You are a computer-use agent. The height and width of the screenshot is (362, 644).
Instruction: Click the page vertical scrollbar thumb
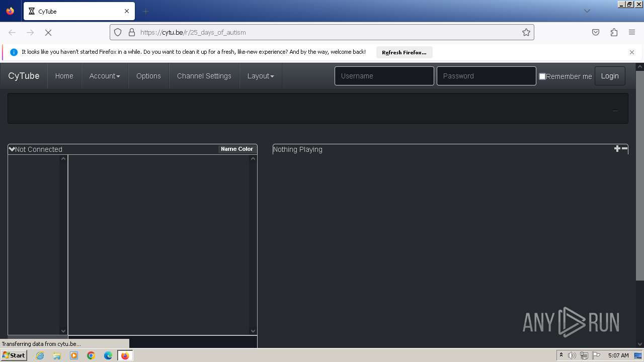point(640,175)
